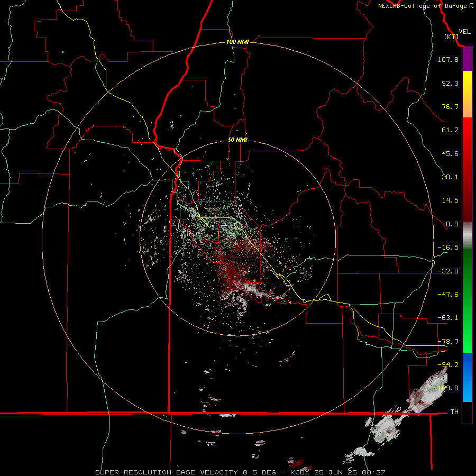Select the 61.2 velocity scale value

[x=450, y=130]
